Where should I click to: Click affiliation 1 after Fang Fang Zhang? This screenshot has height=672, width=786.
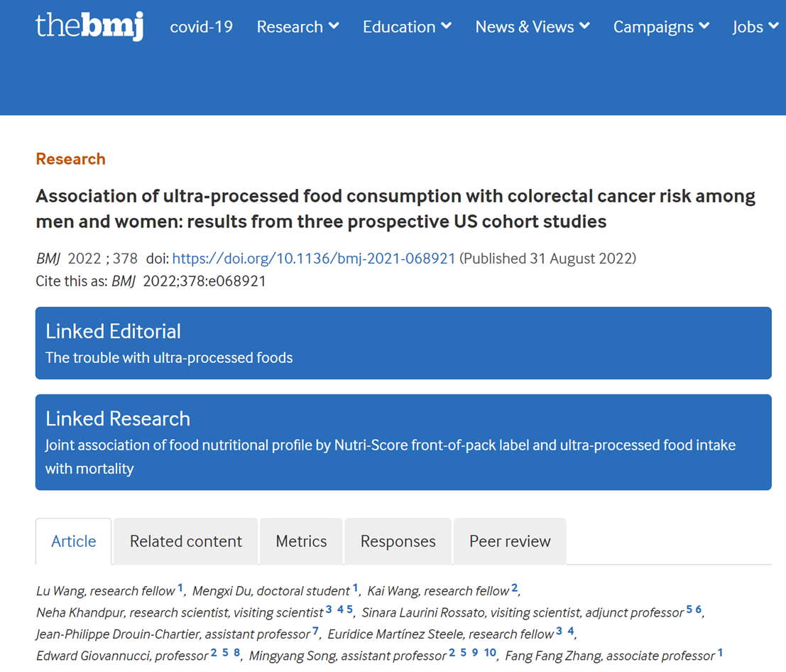(x=720, y=653)
